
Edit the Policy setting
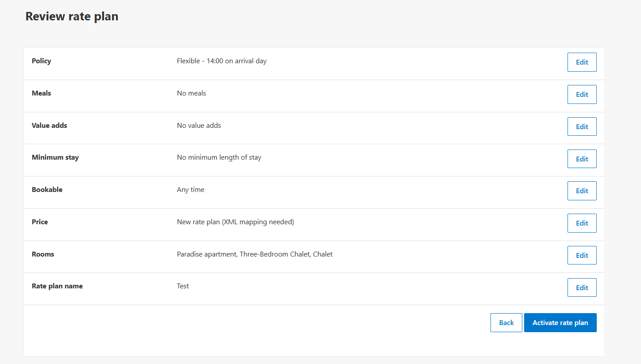click(x=582, y=62)
